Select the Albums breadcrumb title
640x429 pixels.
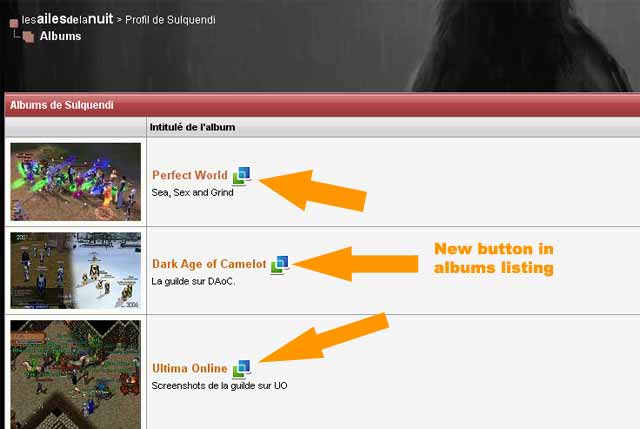coord(60,36)
